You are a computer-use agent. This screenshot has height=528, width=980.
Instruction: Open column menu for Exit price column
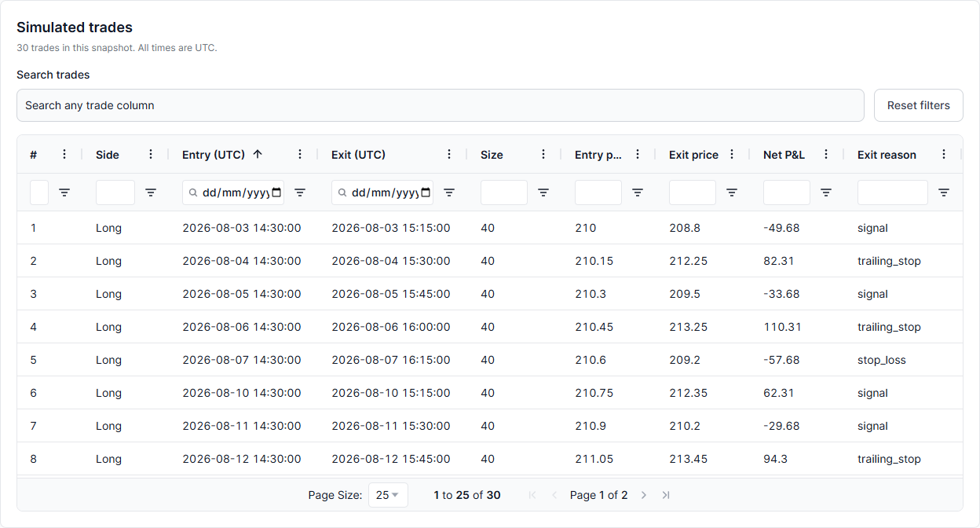tap(732, 155)
